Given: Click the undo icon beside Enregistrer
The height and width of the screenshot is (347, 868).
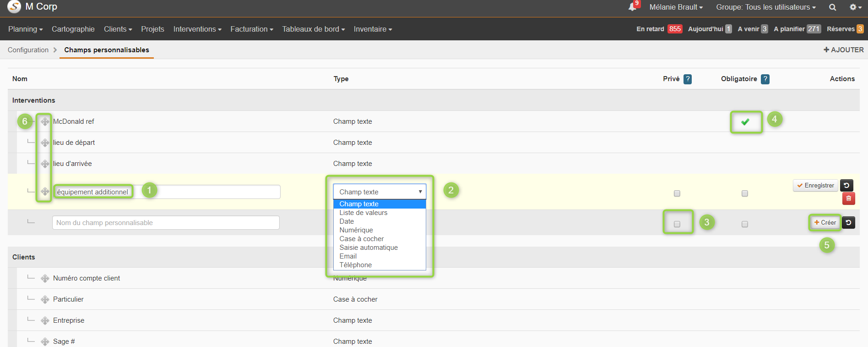Looking at the screenshot, I should [846, 185].
